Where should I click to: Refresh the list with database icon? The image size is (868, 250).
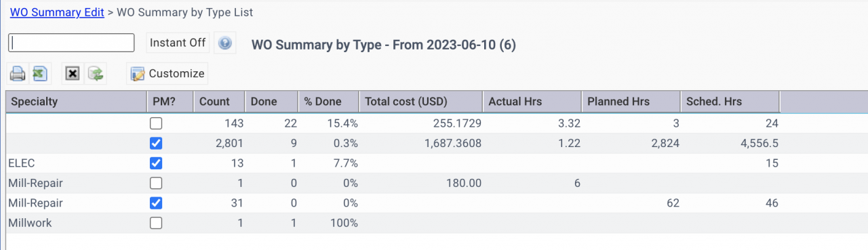click(96, 73)
